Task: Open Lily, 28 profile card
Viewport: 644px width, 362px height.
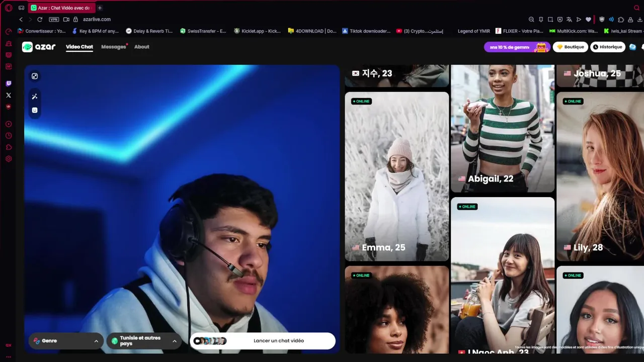Action: click(x=600, y=176)
